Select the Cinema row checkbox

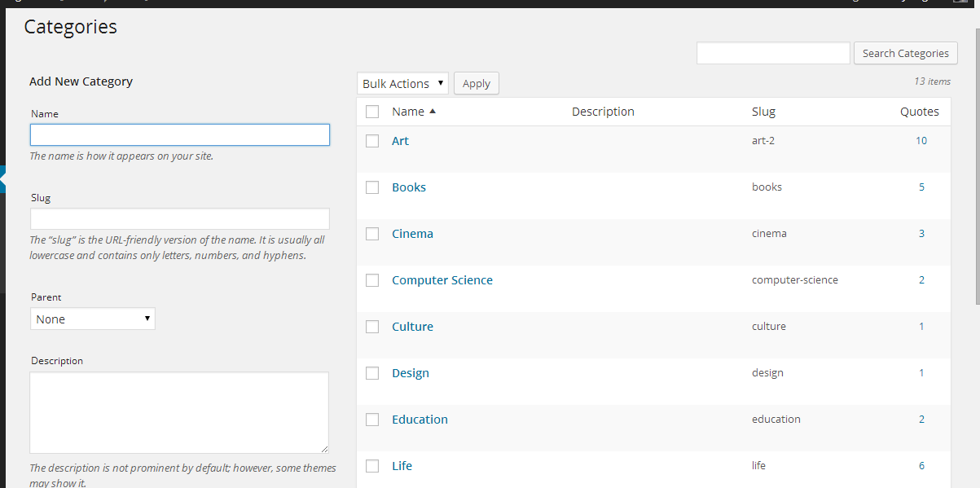372,234
